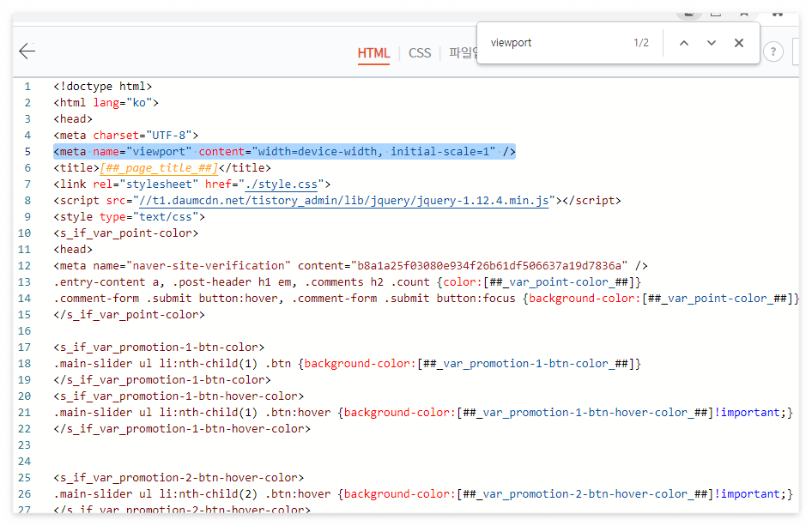
Task: Open the 파일 tab next to CSS
Action: pyautogui.click(x=463, y=53)
